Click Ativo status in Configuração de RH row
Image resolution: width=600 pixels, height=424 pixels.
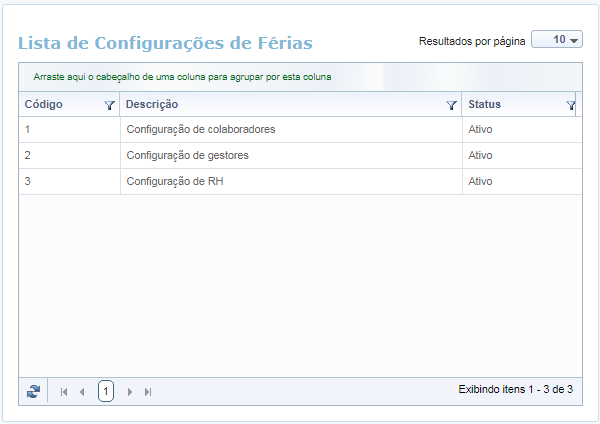(481, 182)
